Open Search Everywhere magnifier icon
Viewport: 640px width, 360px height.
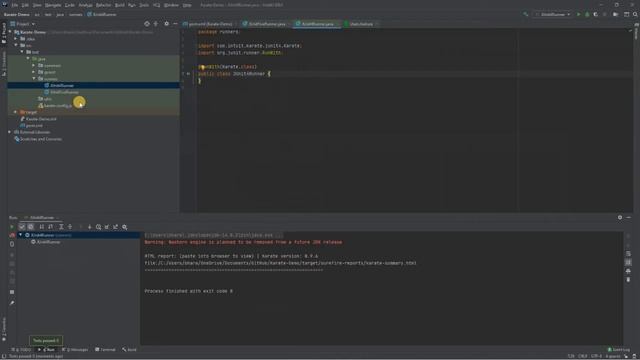635,14
